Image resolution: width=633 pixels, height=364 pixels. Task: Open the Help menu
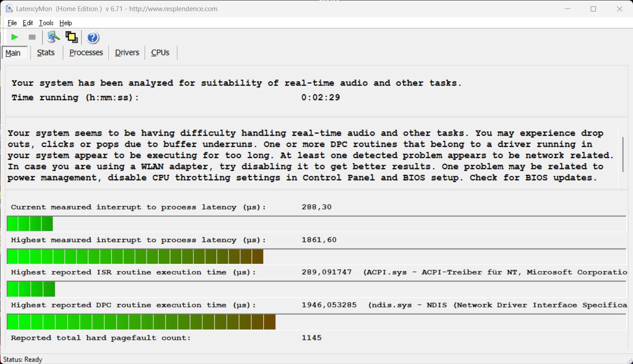[x=65, y=23]
